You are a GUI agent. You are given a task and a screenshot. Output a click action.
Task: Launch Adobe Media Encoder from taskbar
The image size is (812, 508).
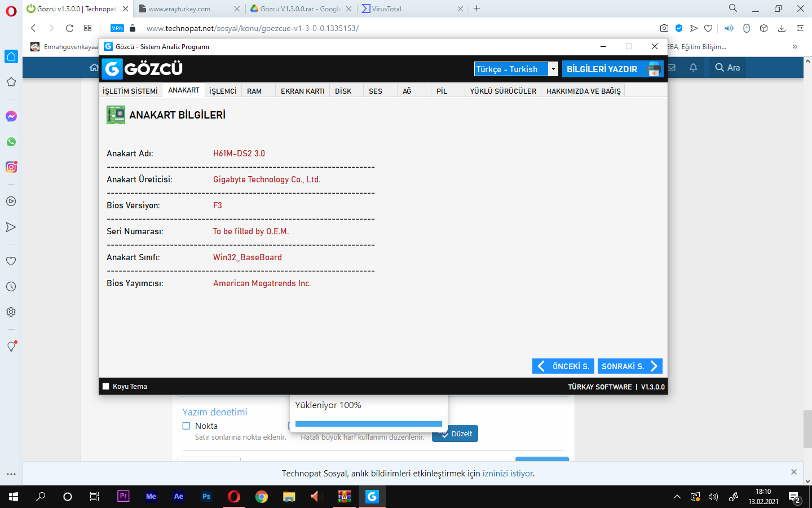point(151,497)
